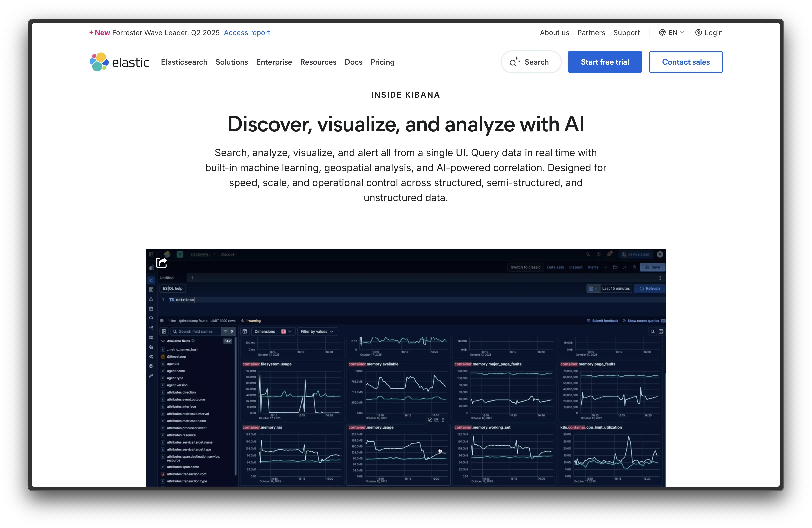Click the Start free trial button
This screenshot has height=528, width=812.
tap(604, 62)
